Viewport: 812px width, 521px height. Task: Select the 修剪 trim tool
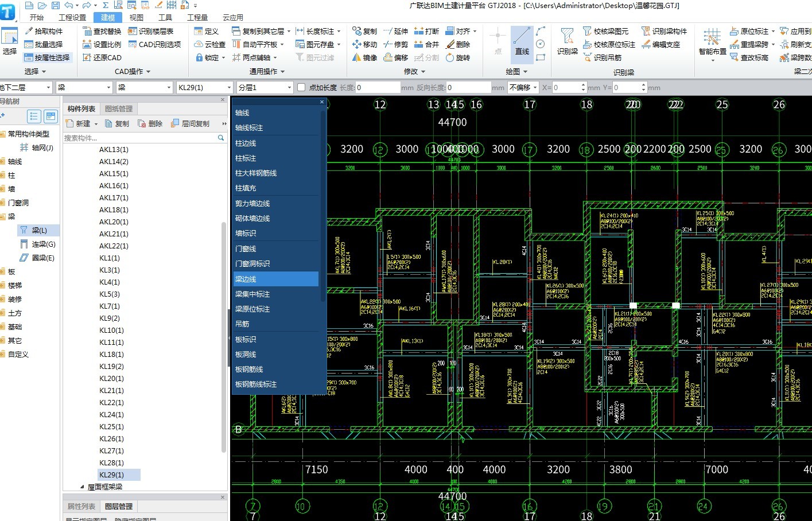click(395, 44)
